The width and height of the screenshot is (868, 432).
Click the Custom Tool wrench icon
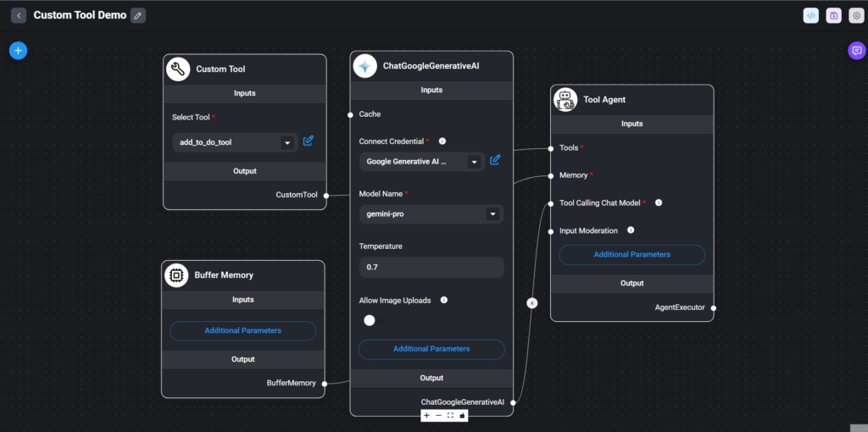point(178,69)
